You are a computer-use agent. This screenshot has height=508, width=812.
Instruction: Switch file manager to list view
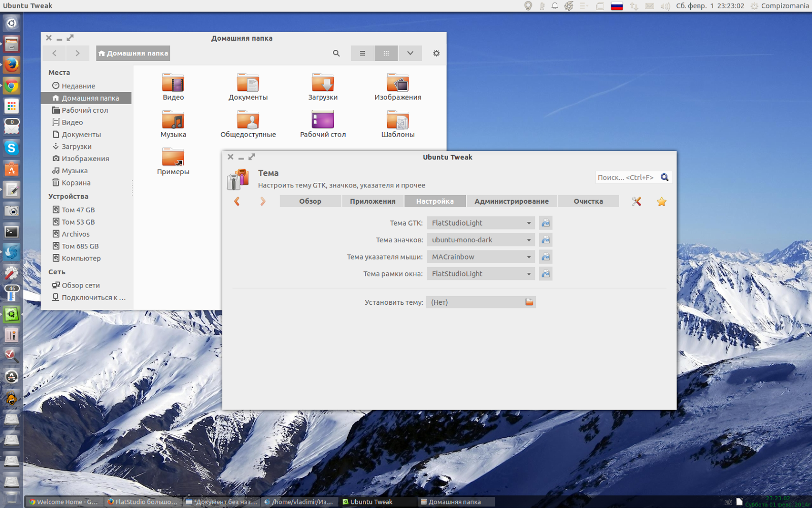pos(362,53)
